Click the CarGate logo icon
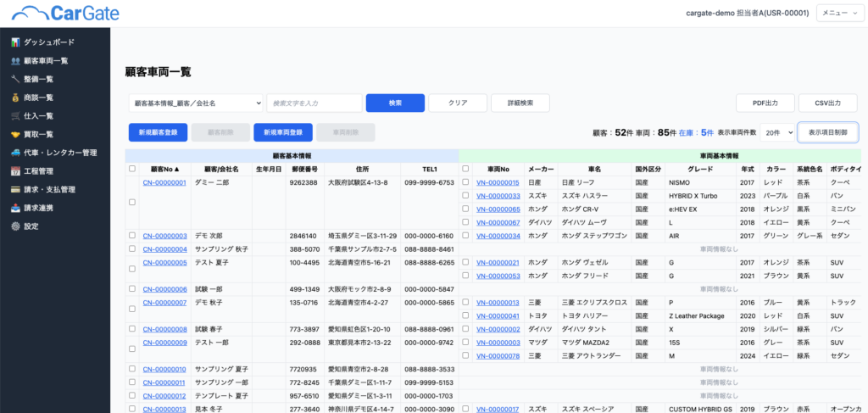 tap(31, 13)
